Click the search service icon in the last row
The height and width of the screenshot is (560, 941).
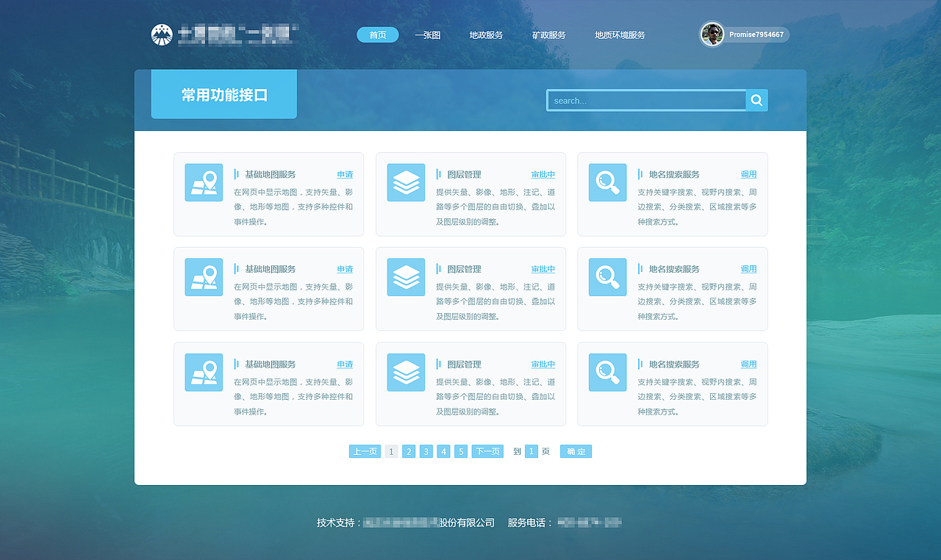tap(607, 372)
